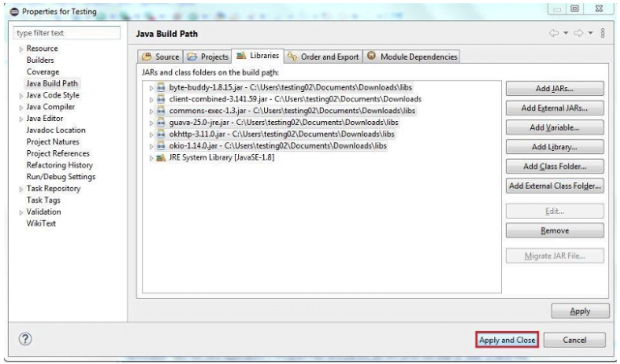The width and height of the screenshot is (620, 364).
Task: Expand the Java Compiler node
Action: pyautogui.click(x=21, y=107)
